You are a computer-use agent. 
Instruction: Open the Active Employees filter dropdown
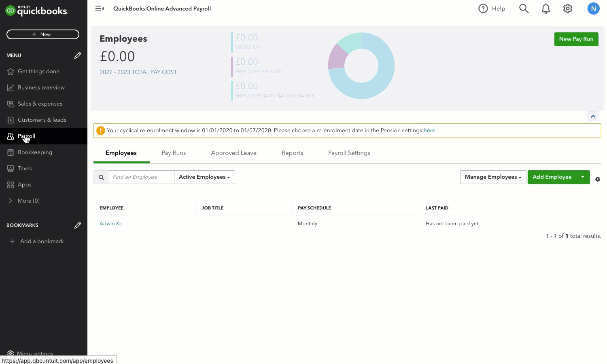(x=204, y=177)
